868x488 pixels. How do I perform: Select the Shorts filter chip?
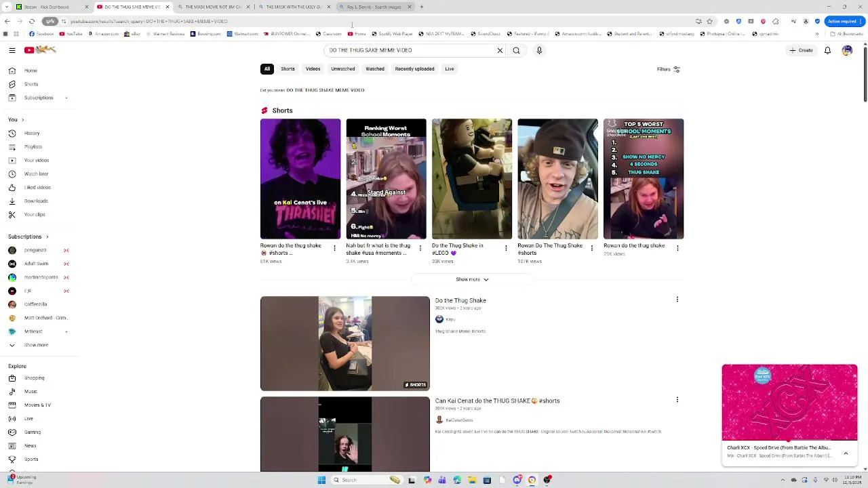[288, 69]
